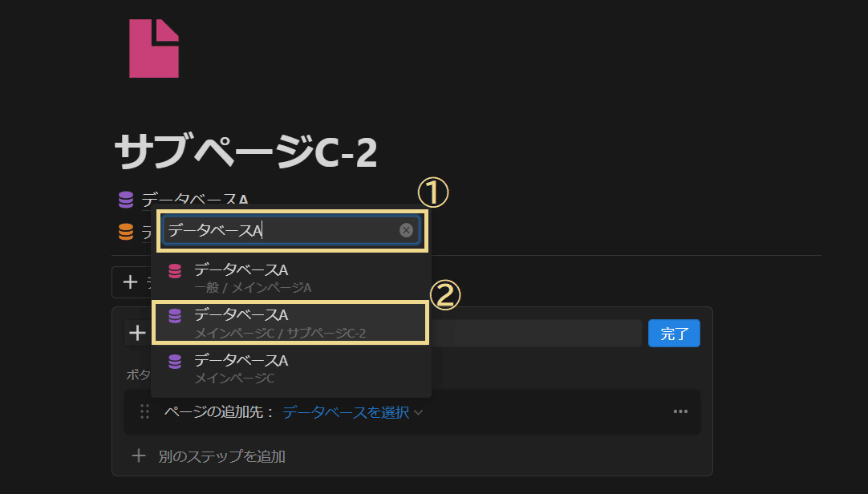The image size is (868, 494).
Task: Click plus icon beside 別のステップを追加
Action: click(139, 456)
